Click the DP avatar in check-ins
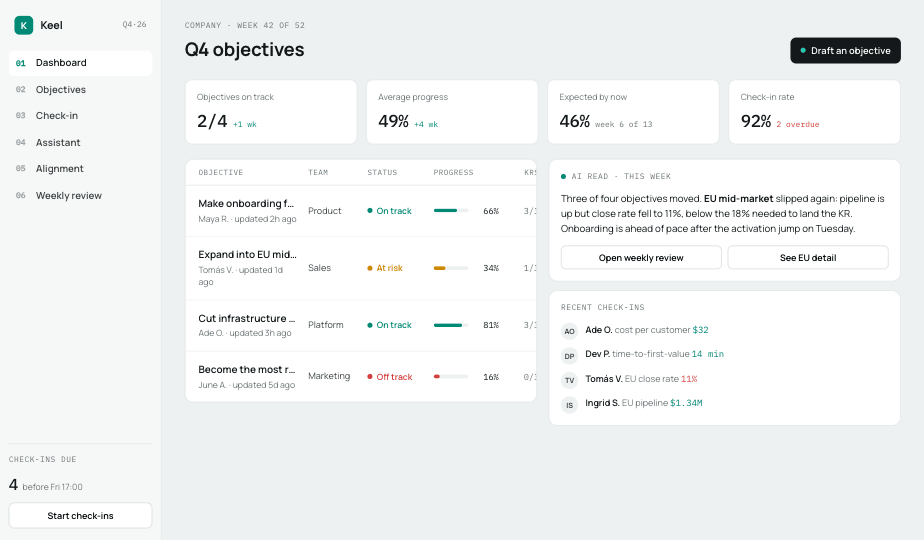The height and width of the screenshot is (540, 924). point(569,356)
